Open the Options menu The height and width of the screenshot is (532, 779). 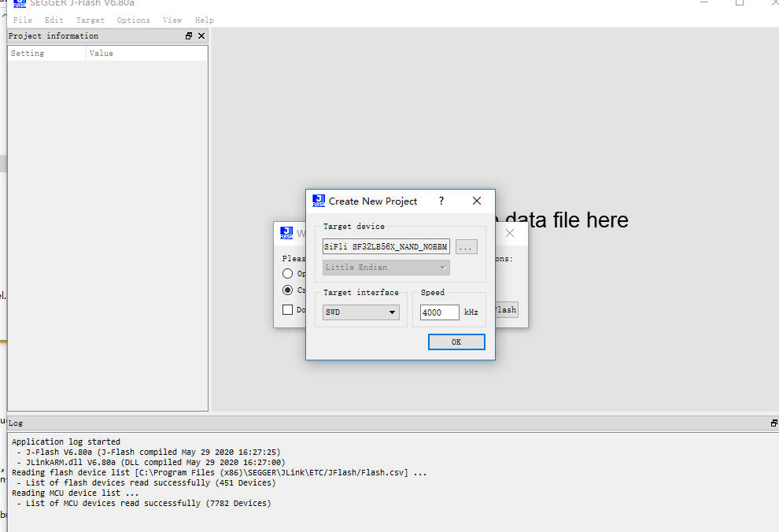click(133, 20)
